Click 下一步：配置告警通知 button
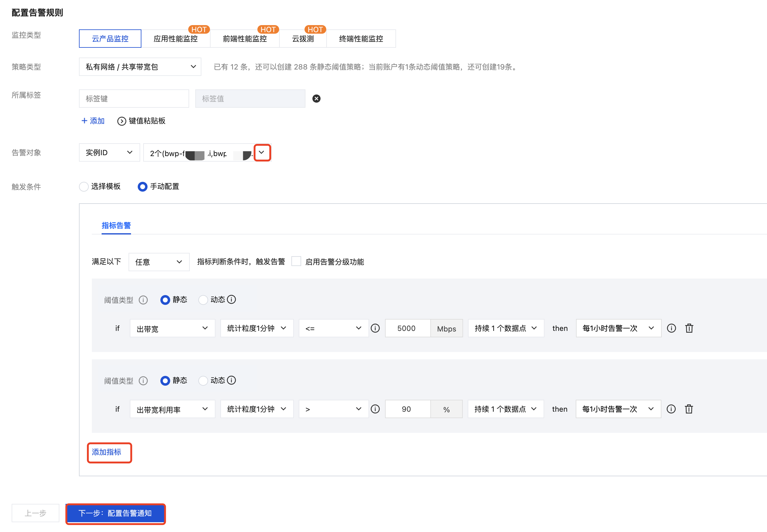 point(115,513)
